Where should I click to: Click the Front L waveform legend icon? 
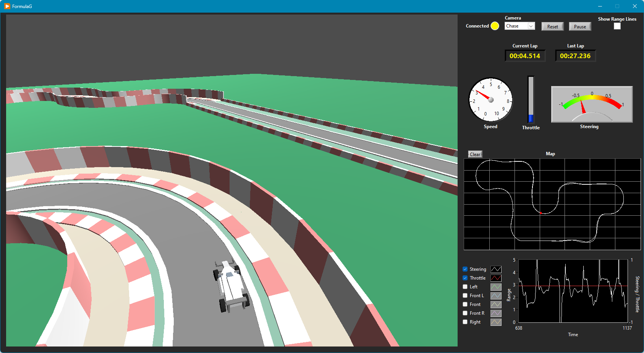496,295
